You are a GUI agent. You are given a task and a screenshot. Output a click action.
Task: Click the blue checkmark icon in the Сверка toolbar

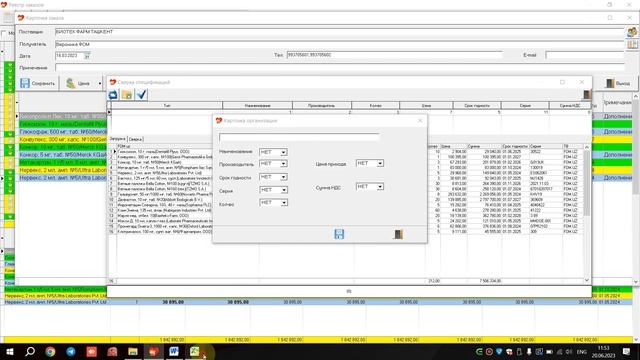point(141,95)
